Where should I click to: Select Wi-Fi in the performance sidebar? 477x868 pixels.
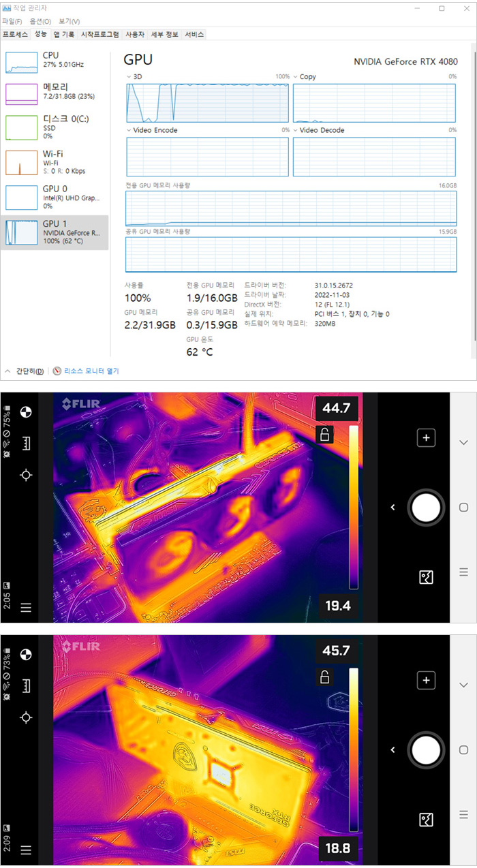pyautogui.click(x=55, y=161)
